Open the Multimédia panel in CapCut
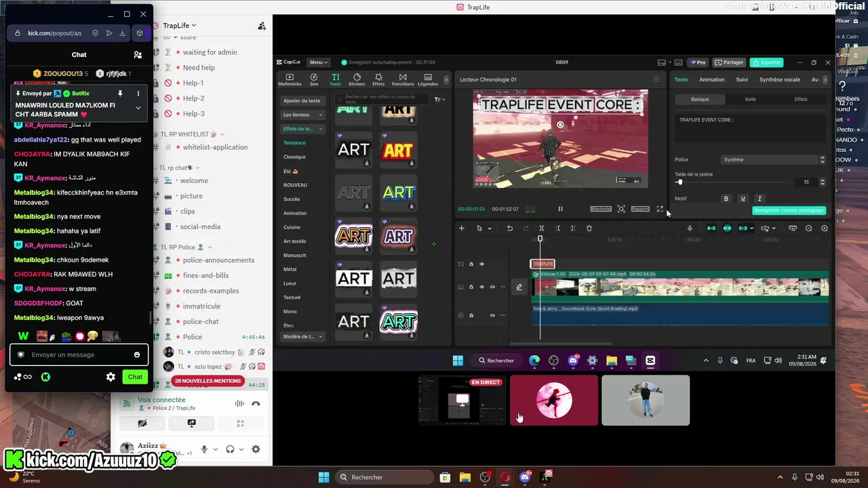 coord(290,79)
